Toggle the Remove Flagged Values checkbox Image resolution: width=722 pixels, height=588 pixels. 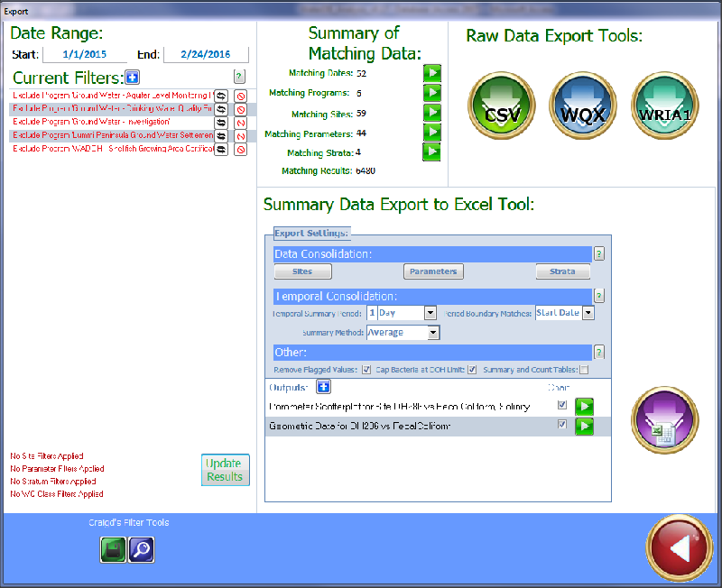(366, 370)
